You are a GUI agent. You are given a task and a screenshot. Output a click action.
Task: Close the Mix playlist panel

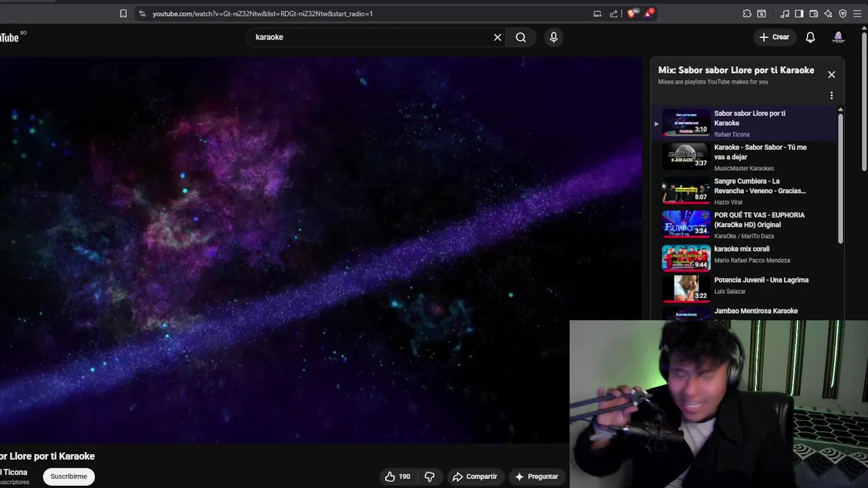[831, 75]
